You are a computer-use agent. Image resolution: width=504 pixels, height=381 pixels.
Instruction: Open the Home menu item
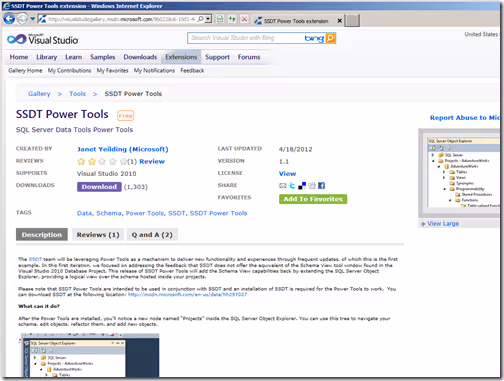click(19, 57)
